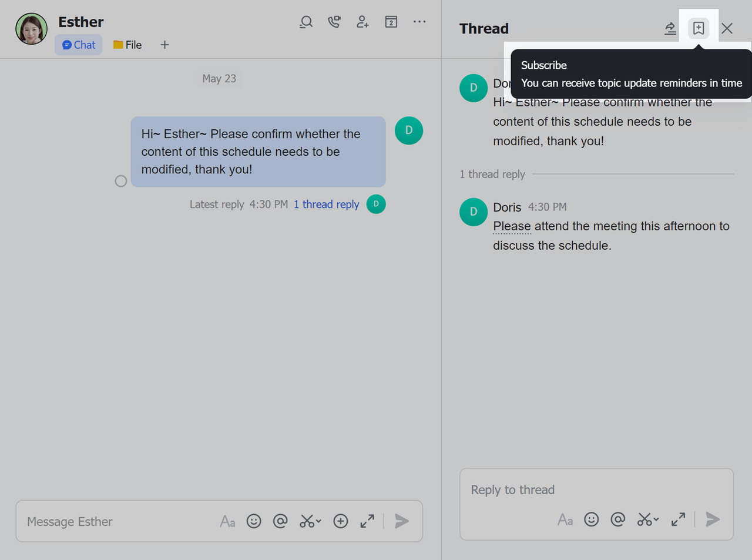Add a member to the chat
The image size is (752, 560).
pos(362,22)
